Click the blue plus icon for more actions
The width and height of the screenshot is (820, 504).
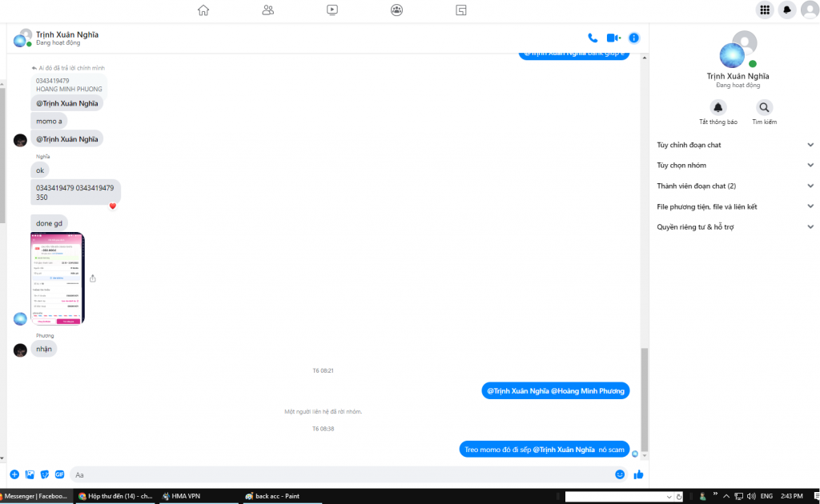point(14,474)
